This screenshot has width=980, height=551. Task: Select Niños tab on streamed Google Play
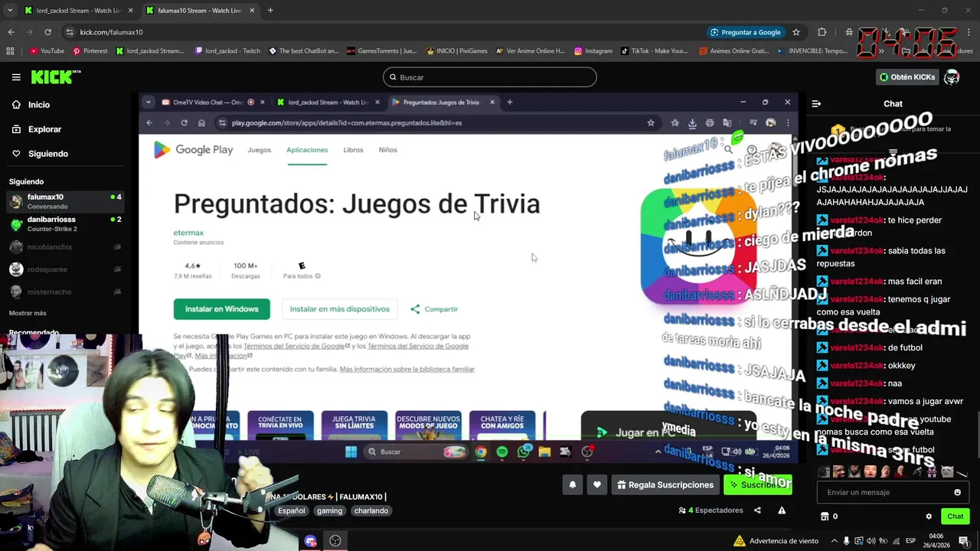pyautogui.click(x=387, y=150)
